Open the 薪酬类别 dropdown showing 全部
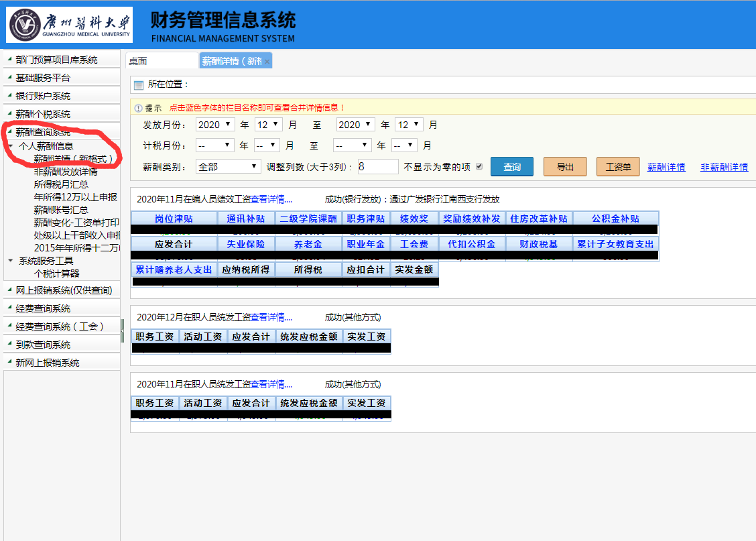This screenshot has height=541, width=756. tap(228, 167)
